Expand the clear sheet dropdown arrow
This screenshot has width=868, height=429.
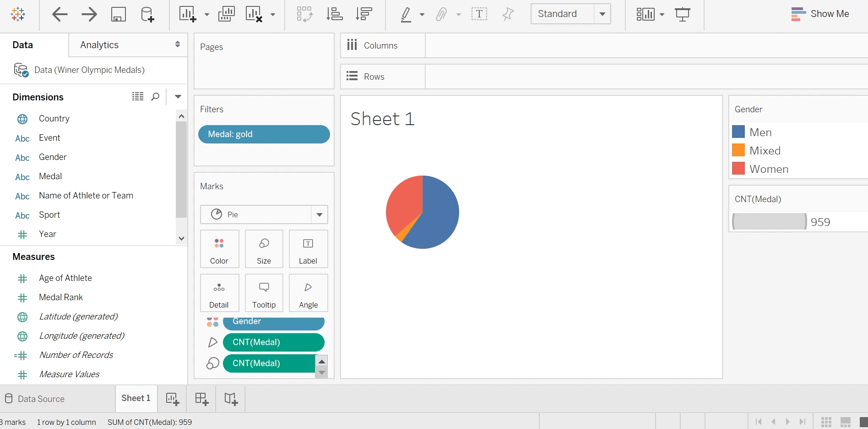point(273,15)
